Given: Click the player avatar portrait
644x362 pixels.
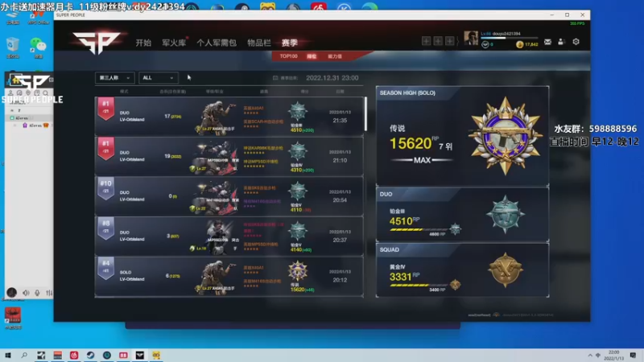Looking at the screenshot, I should tap(471, 38).
